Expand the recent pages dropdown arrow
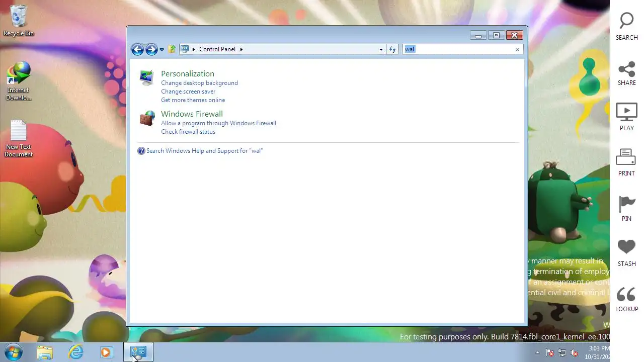This screenshot has height=362, width=644. pos(162,49)
